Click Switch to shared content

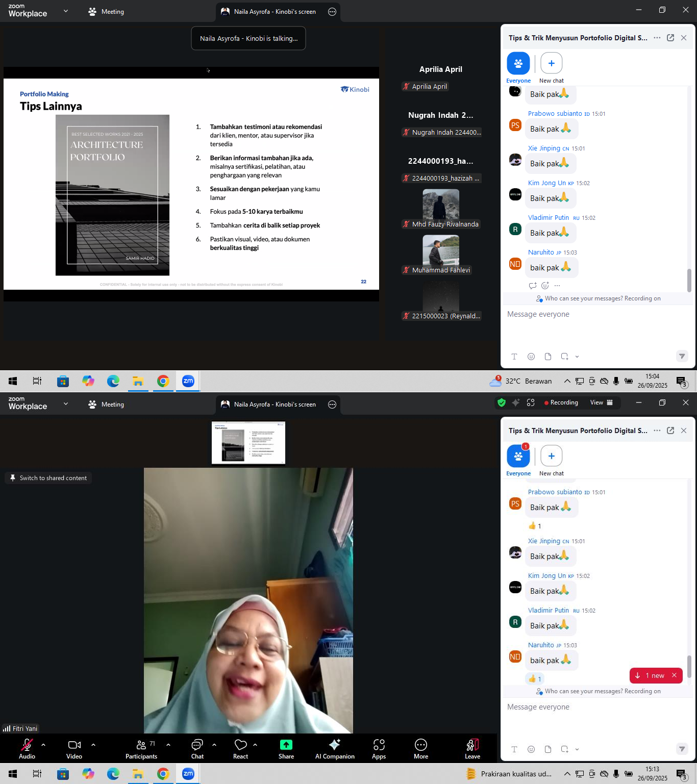(x=48, y=478)
